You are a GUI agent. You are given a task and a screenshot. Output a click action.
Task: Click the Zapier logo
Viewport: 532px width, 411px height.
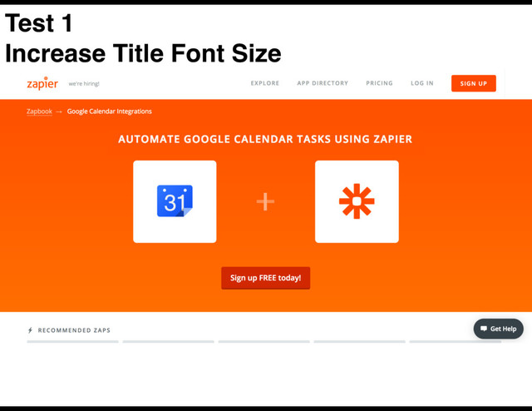point(42,83)
